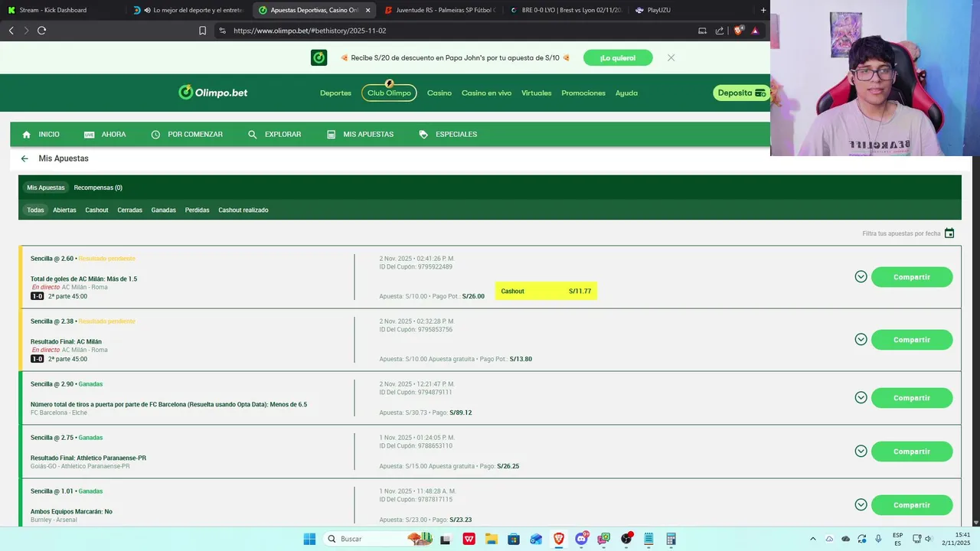Screen dimensions: 980x551
Task: Open Ayuda page
Action: pyautogui.click(x=626, y=93)
